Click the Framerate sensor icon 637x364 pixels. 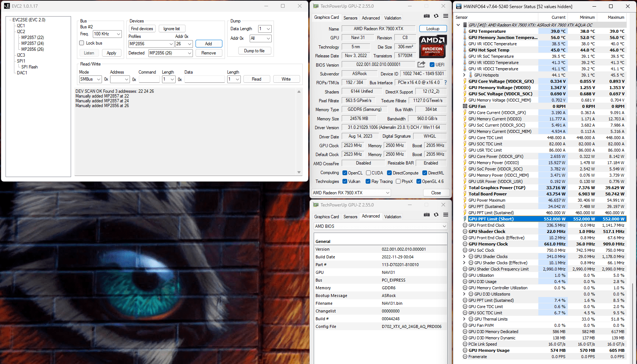[x=465, y=357]
